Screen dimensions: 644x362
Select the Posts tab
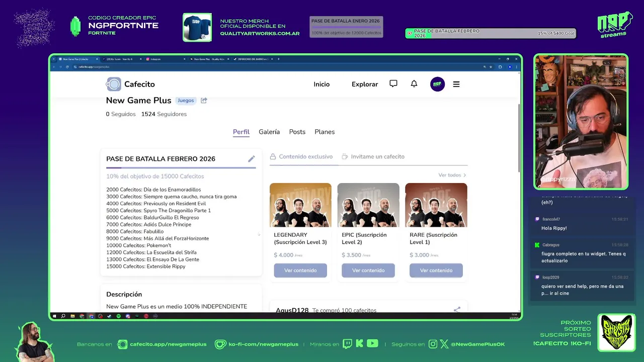tap(297, 132)
